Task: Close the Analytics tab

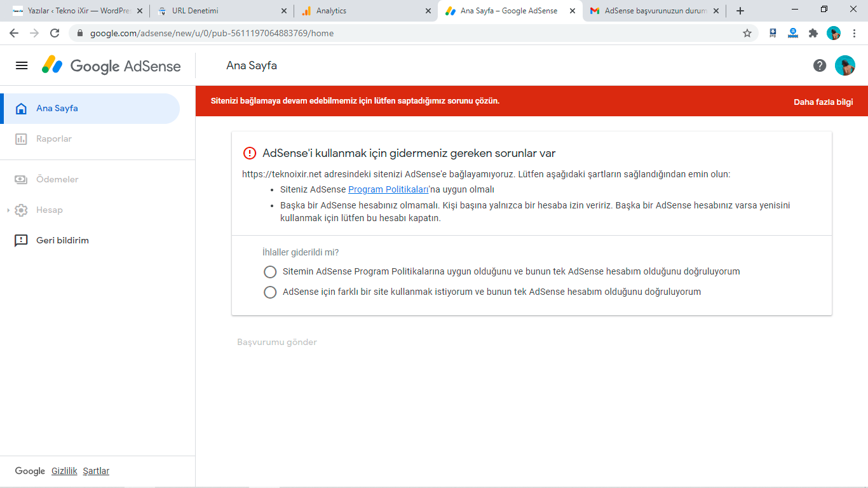Action: tap(428, 11)
